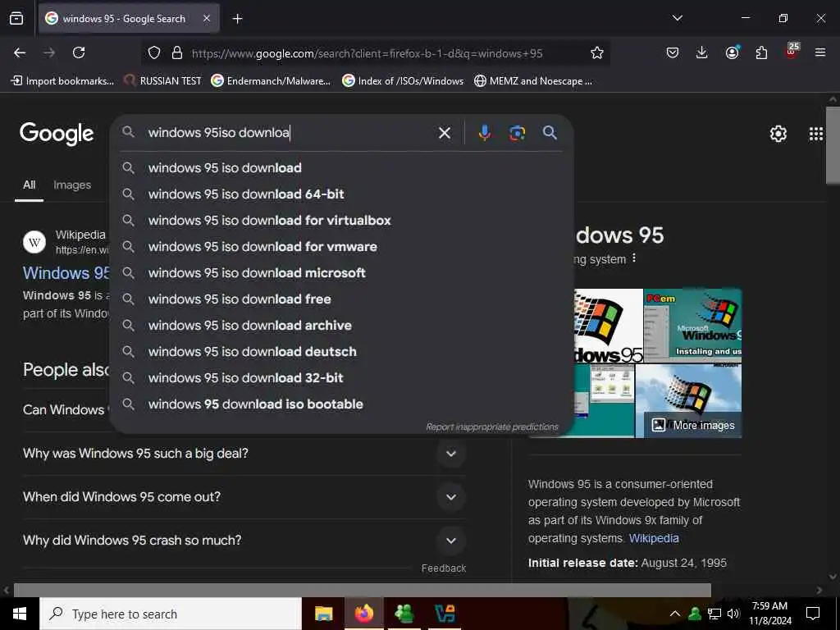This screenshot has height=630, width=840.
Task: Choose suggestion 'iso download 32-bit'
Action: (342, 377)
